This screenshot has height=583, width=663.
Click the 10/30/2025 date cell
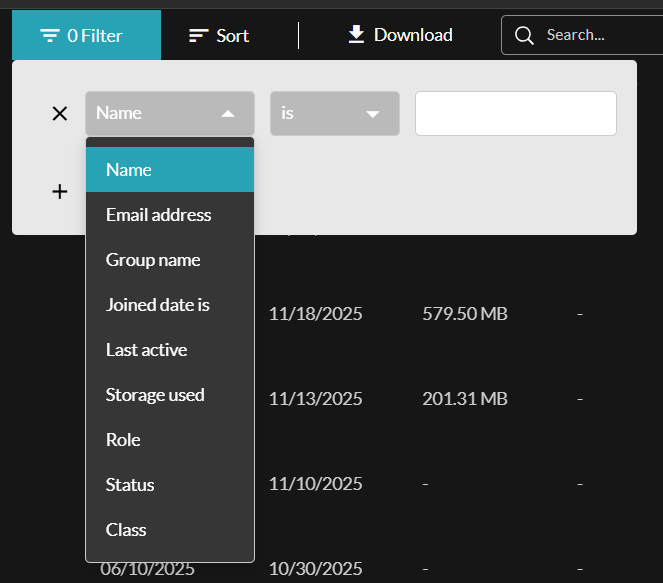(x=315, y=569)
